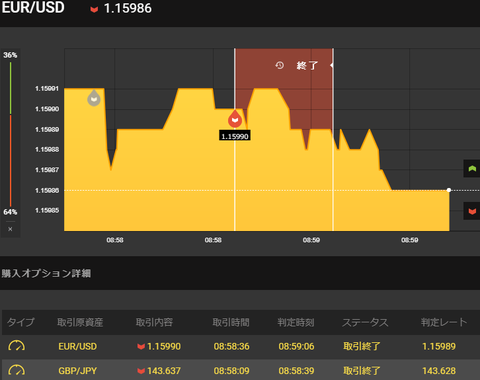Viewport: 480px width, 380px height.
Task: Click the 購入オプション詳細 heading
Action: [46, 273]
